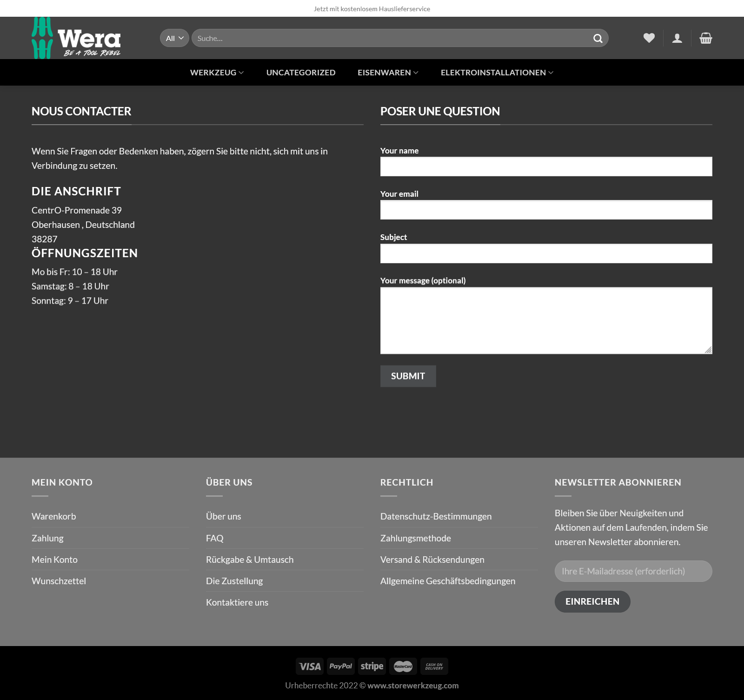Open the Versand & Rücksendungen link
This screenshot has width=744, height=700.
(432, 560)
